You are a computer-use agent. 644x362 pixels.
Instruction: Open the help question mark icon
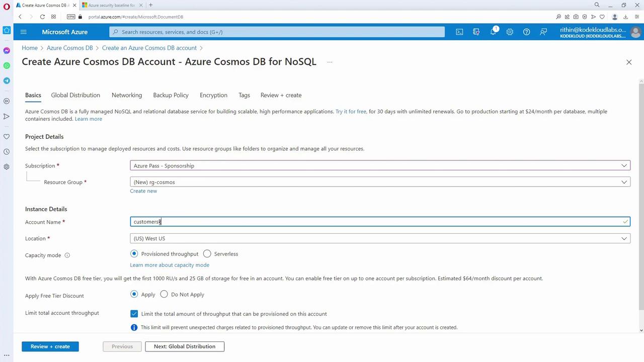[x=526, y=32]
